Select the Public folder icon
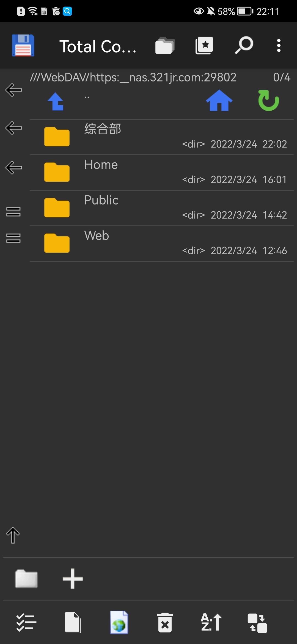 click(x=57, y=208)
